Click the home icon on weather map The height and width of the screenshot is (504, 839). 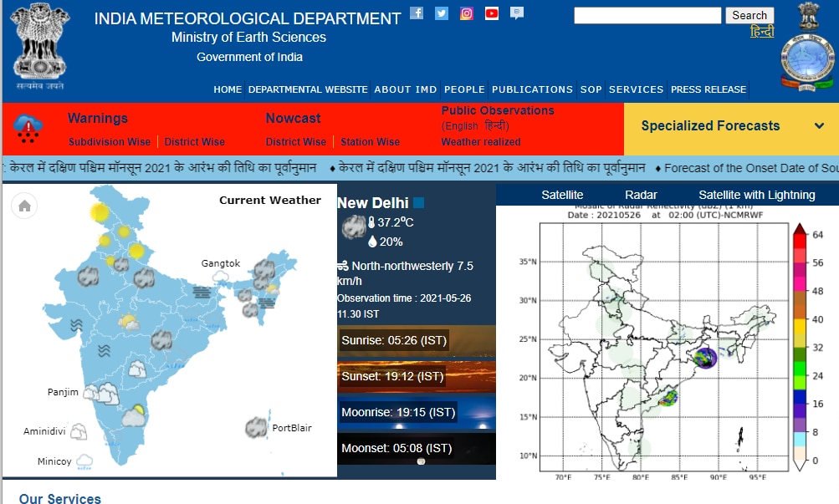pos(24,206)
